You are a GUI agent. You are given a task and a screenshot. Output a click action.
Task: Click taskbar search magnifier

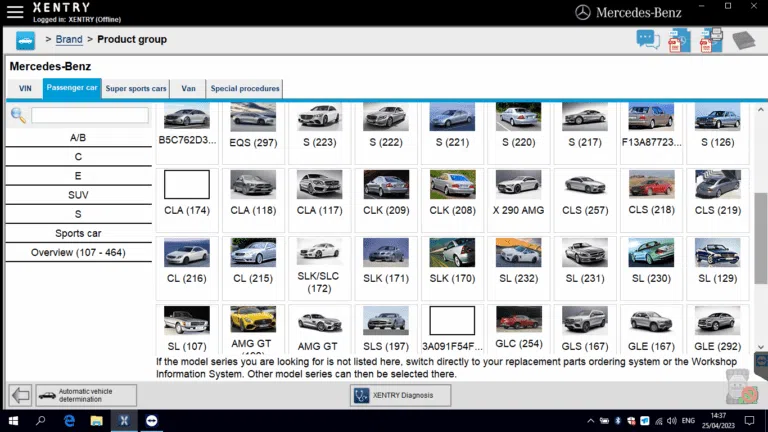(x=41, y=421)
